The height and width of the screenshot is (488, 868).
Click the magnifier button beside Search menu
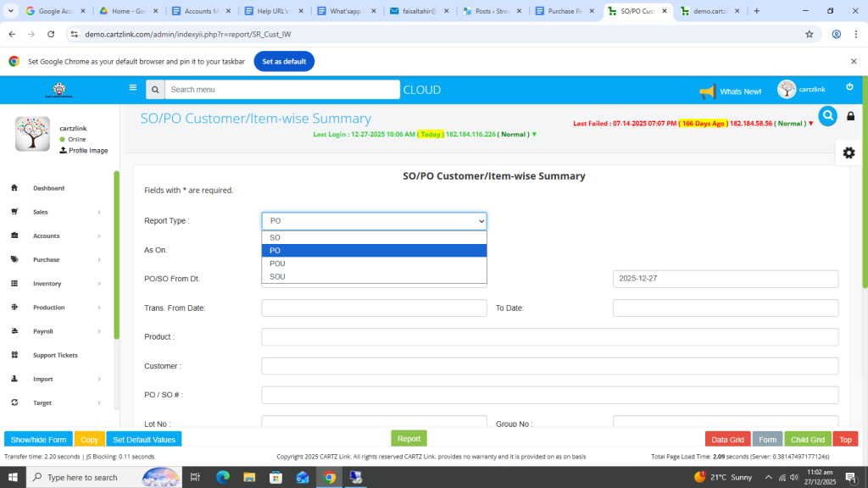(x=155, y=90)
